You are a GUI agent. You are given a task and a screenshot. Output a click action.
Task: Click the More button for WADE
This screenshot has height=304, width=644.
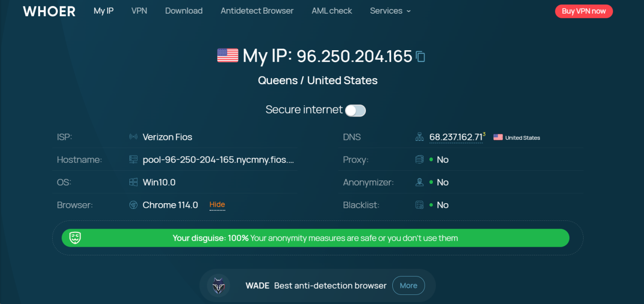pyautogui.click(x=409, y=286)
